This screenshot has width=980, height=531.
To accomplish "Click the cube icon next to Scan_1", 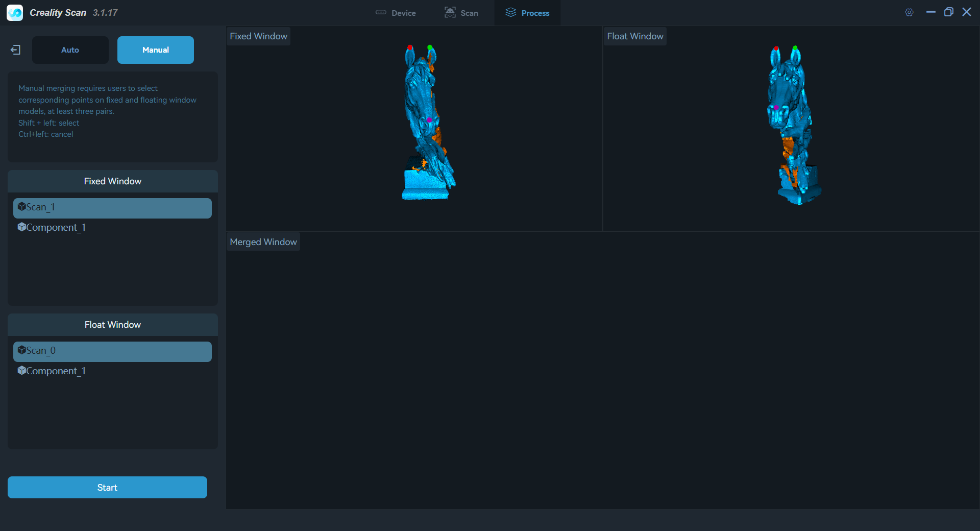I will click(22, 207).
